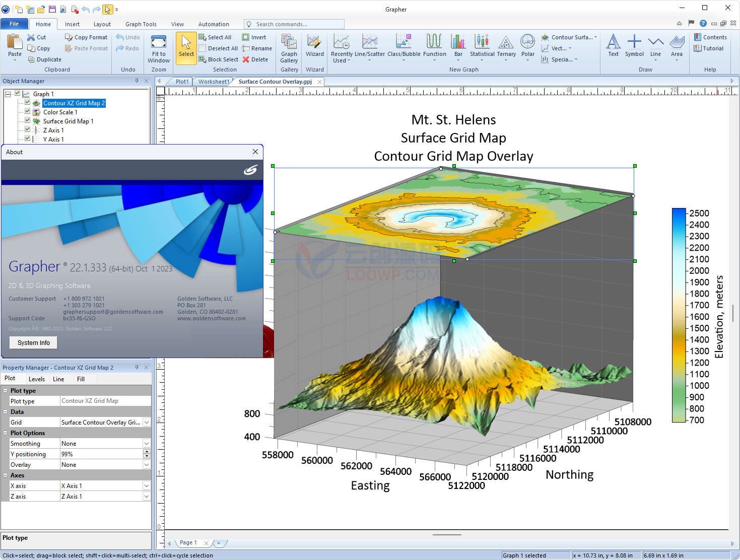Collapse Graph 1 tree node
Image resolution: width=740 pixels, height=560 pixels.
pos(8,94)
